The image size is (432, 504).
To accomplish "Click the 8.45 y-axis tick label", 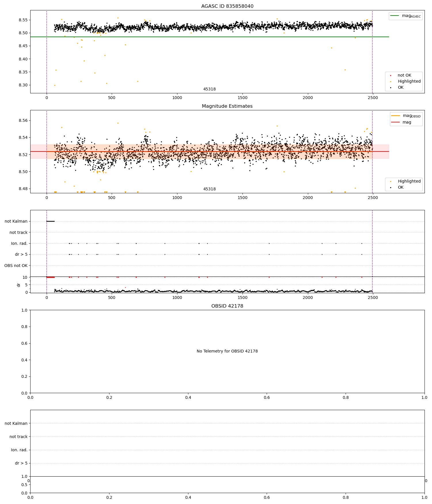I will click(x=23, y=46).
